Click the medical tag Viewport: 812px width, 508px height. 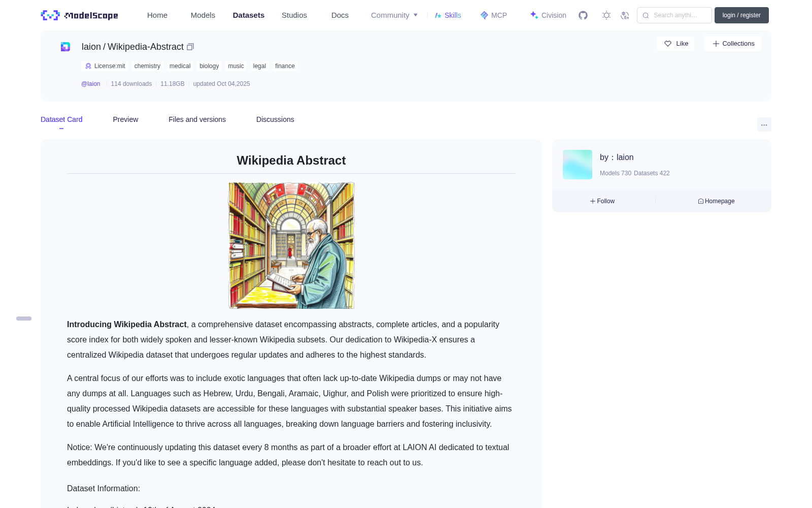point(180,66)
